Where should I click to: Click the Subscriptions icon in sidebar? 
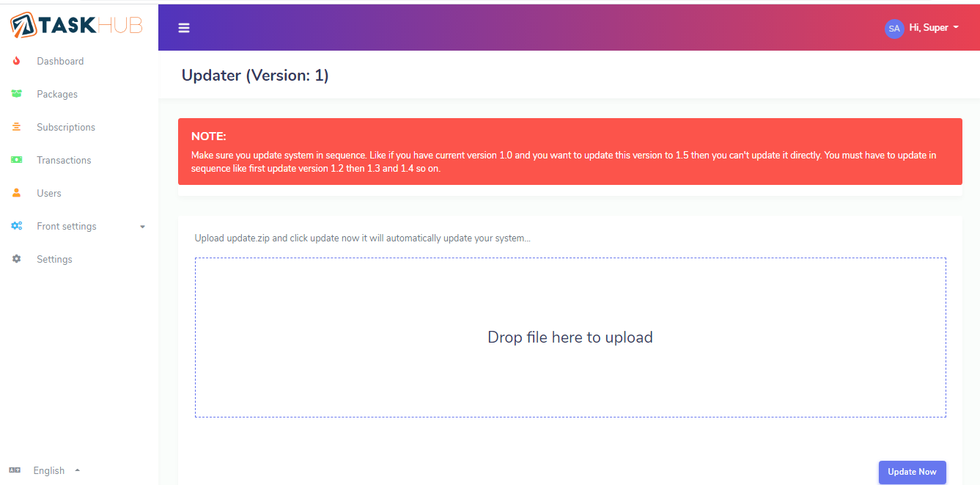[x=16, y=127]
